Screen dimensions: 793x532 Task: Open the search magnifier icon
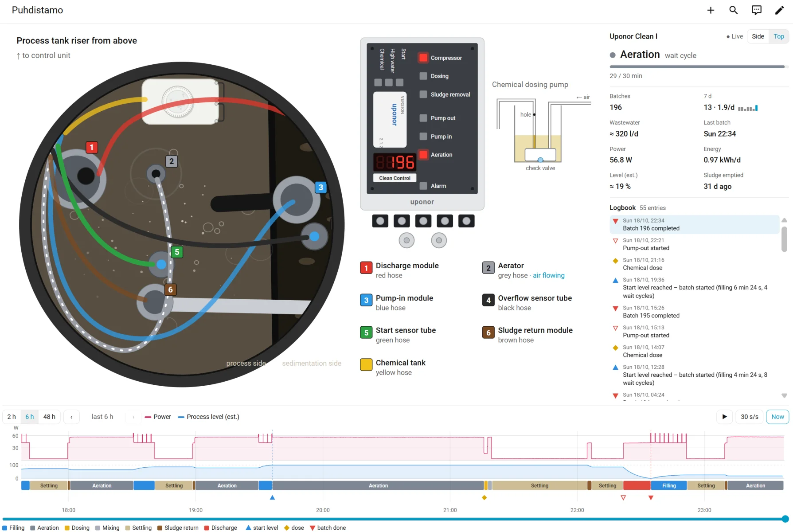click(734, 10)
